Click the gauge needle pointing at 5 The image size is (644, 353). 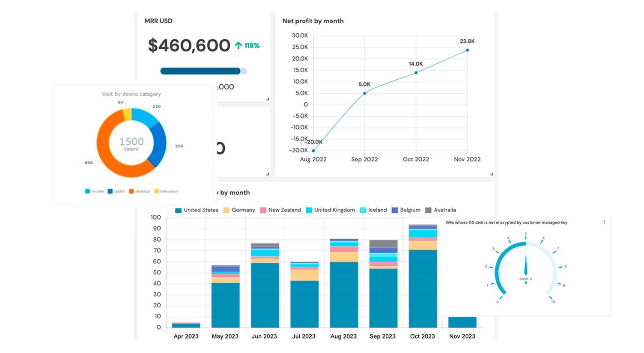(x=526, y=265)
